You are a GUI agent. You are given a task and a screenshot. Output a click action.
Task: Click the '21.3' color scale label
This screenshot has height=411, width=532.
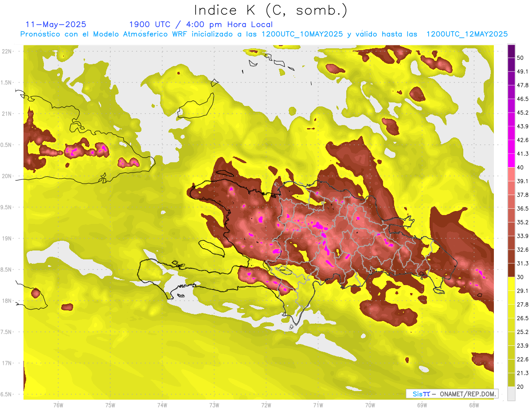[x=523, y=373]
